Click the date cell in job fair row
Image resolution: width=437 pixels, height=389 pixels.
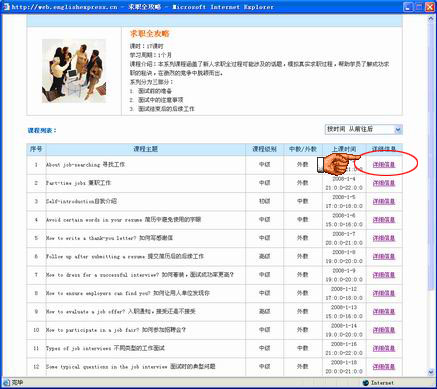344,330
